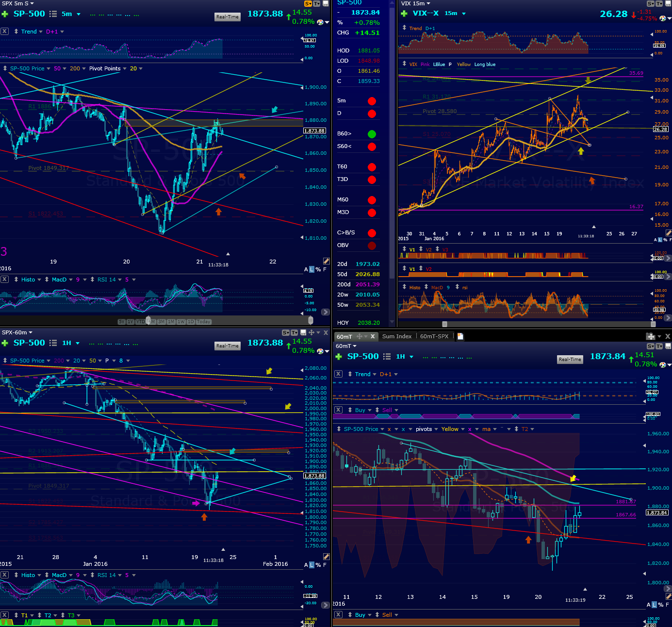Click Real-Time button in SPX 5m chart
Viewport: 672px width, 627px height.
pyautogui.click(x=228, y=17)
